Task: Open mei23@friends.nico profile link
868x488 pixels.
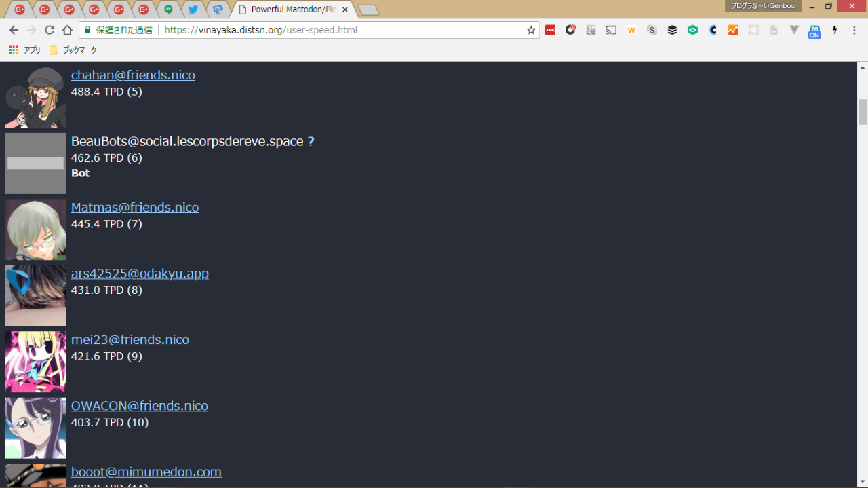Action: click(130, 339)
